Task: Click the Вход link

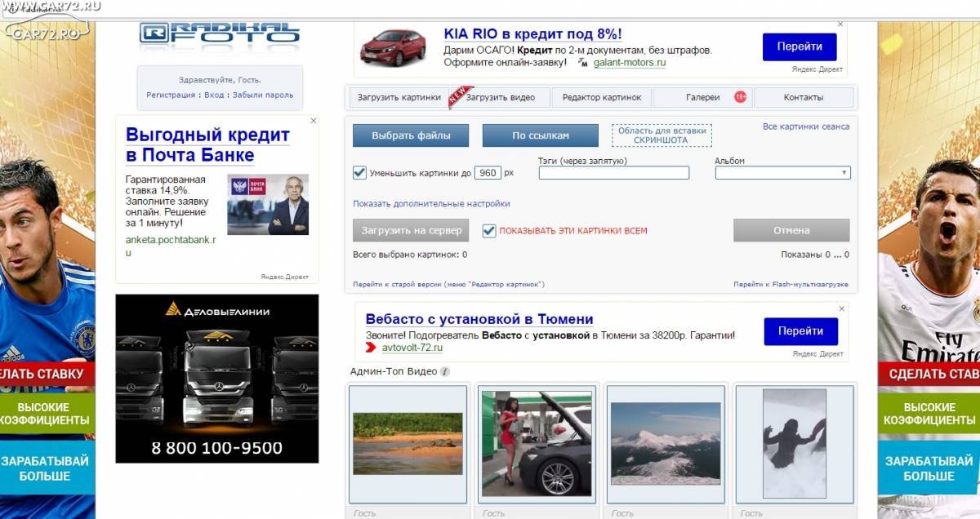Action: pyautogui.click(x=214, y=95)
